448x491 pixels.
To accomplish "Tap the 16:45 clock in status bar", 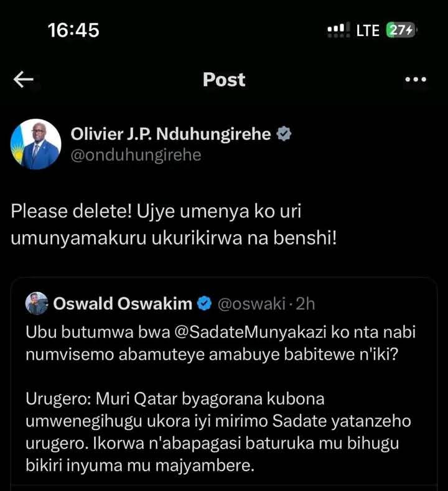I will point(73,30).
